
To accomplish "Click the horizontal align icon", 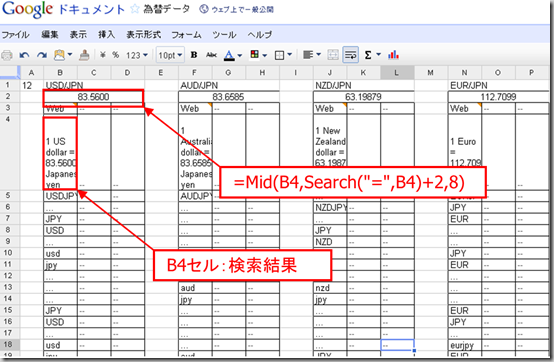I will [308, 55].
